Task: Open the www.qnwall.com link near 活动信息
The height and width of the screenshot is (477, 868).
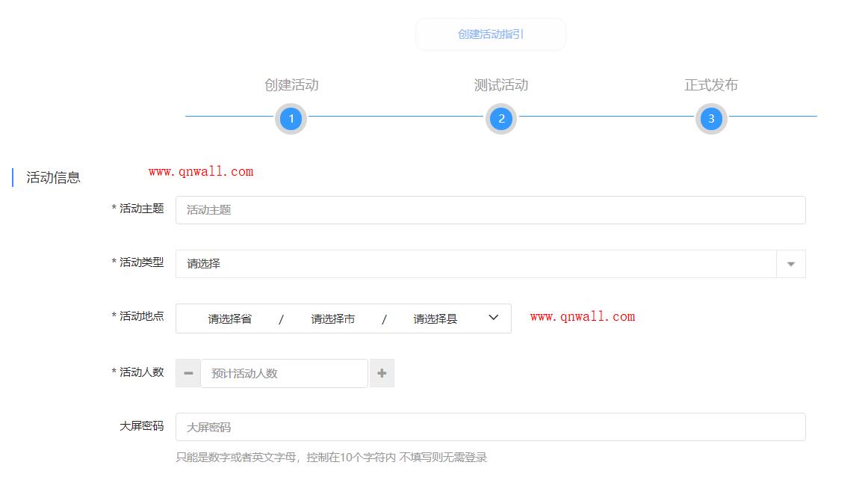Action: pyautogui.click(x=200, y=170)
